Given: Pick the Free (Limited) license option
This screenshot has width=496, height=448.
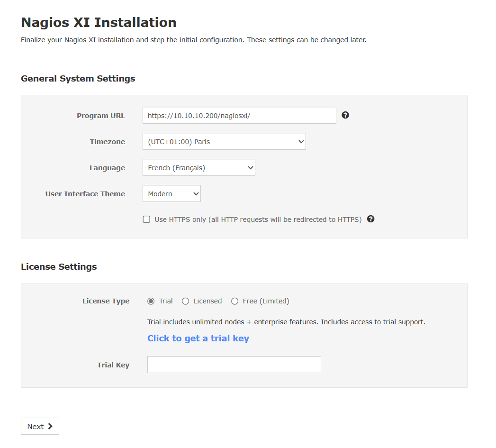Looking at the screenshot, I should (x=234, y=301).
